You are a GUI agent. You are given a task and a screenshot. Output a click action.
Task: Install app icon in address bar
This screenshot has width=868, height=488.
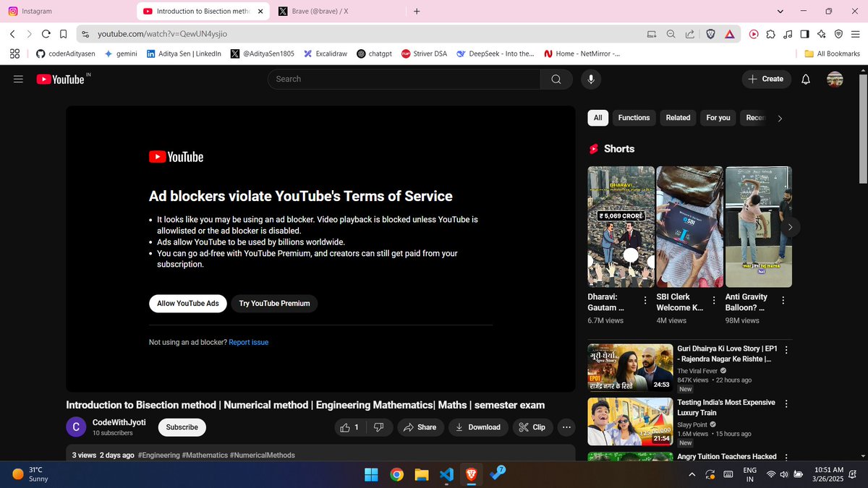[x=652, y=34]
